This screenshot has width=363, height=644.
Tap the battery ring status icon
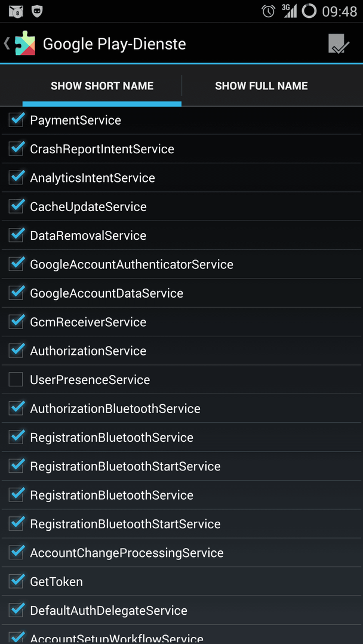tap(309, 11)
